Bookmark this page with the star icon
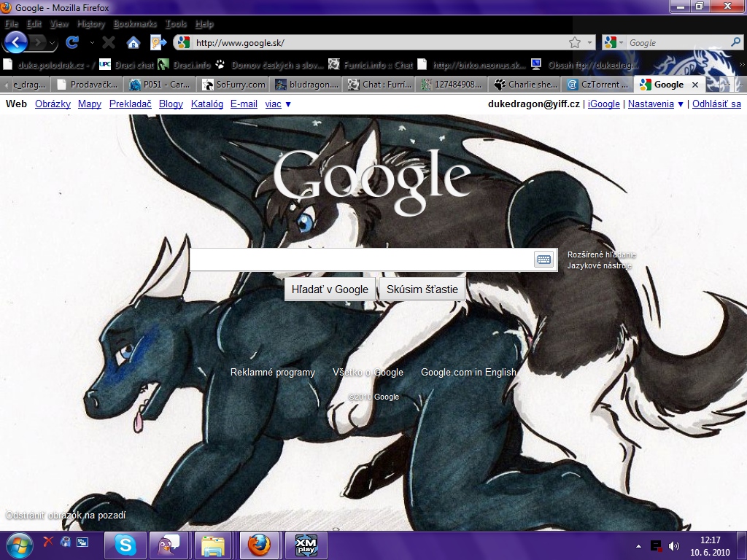The image size is (747, 560). click(x=575, y=43)
